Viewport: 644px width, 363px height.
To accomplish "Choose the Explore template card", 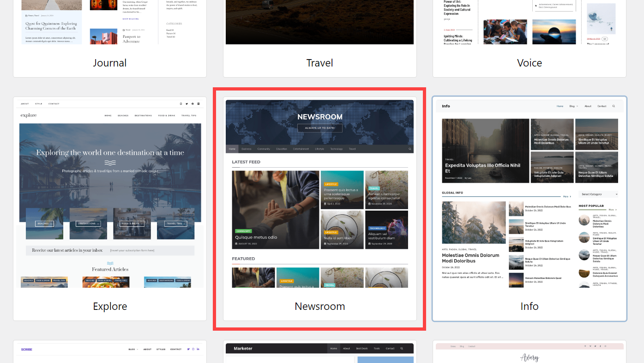I will click(x=110, y=209).
